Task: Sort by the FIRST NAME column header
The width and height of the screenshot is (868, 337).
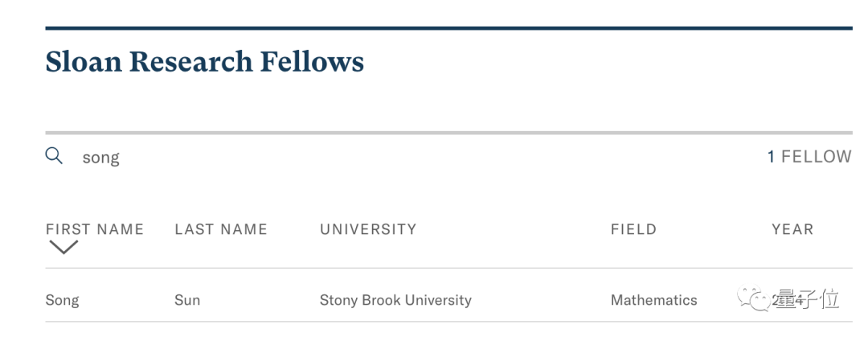Action: (x=95, y=229)
